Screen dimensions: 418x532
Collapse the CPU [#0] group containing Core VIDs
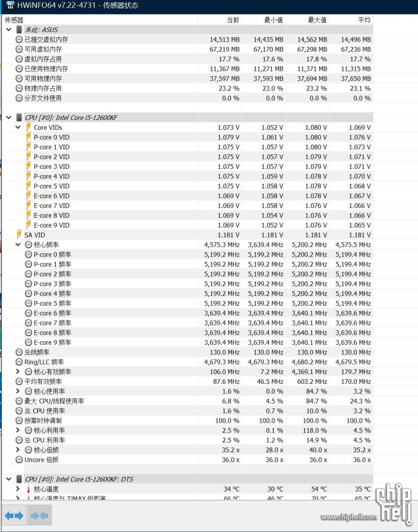click(x=9, y=117)
